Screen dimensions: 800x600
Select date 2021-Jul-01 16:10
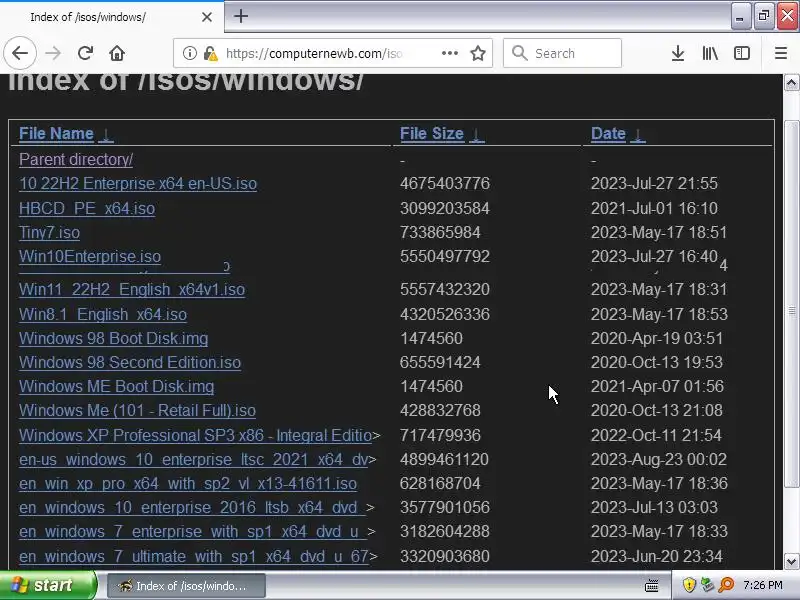(654, 209)
